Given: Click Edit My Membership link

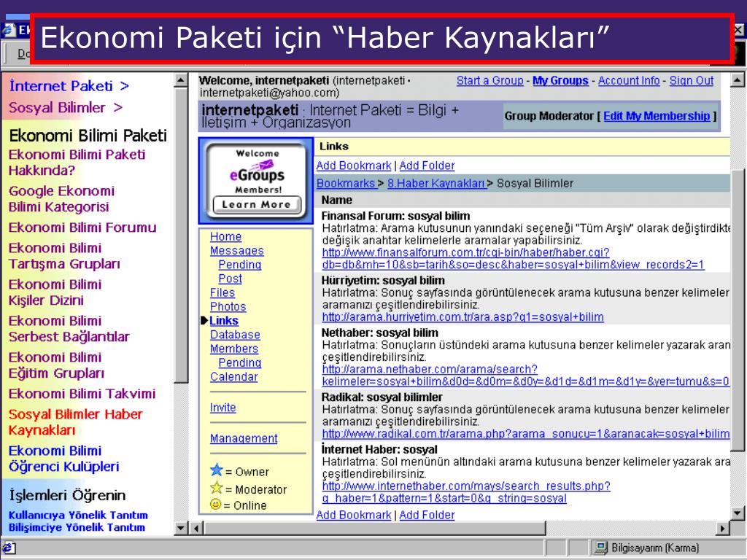Looking at the screenshot, I should pos(657,116).
